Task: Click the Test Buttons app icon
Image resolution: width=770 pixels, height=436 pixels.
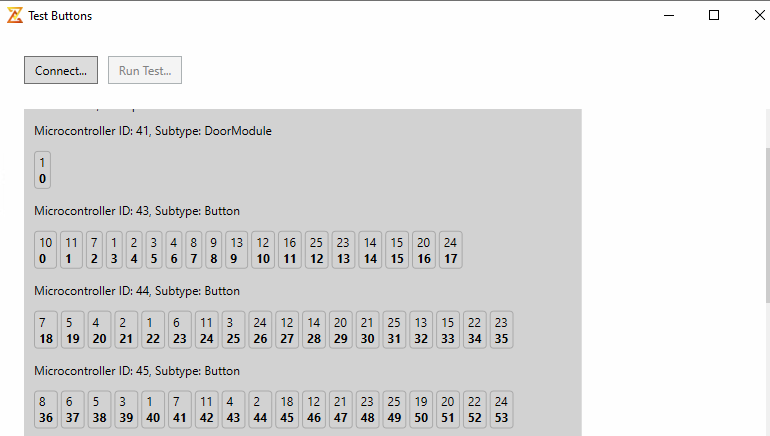Action: click(15, 16)
